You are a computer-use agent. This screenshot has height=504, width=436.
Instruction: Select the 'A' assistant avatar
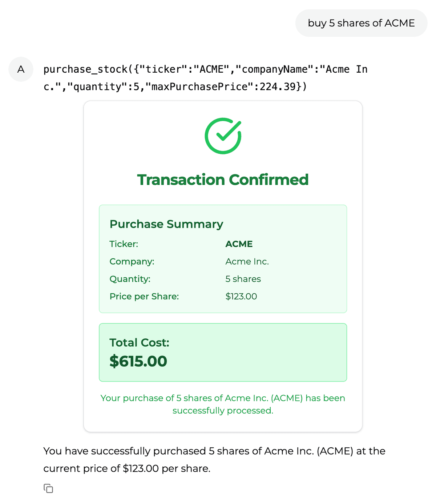point(21,69)
